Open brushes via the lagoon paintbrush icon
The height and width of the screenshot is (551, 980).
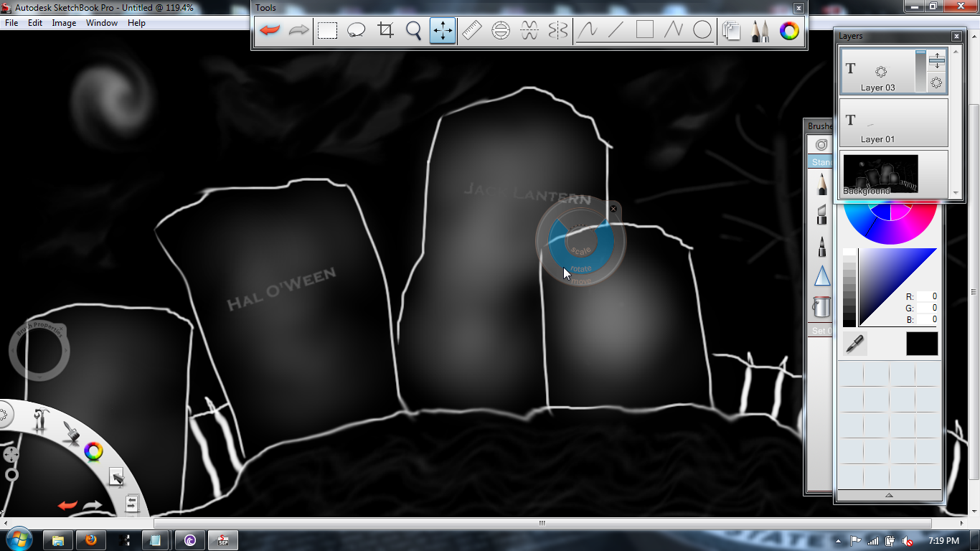pyautogui.click(x=70, y=433)
